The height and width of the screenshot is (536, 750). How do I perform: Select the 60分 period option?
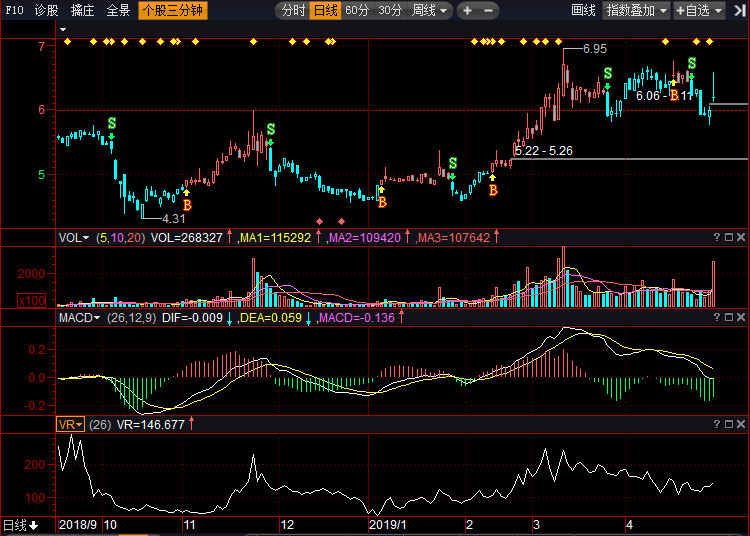click(357, 11)
